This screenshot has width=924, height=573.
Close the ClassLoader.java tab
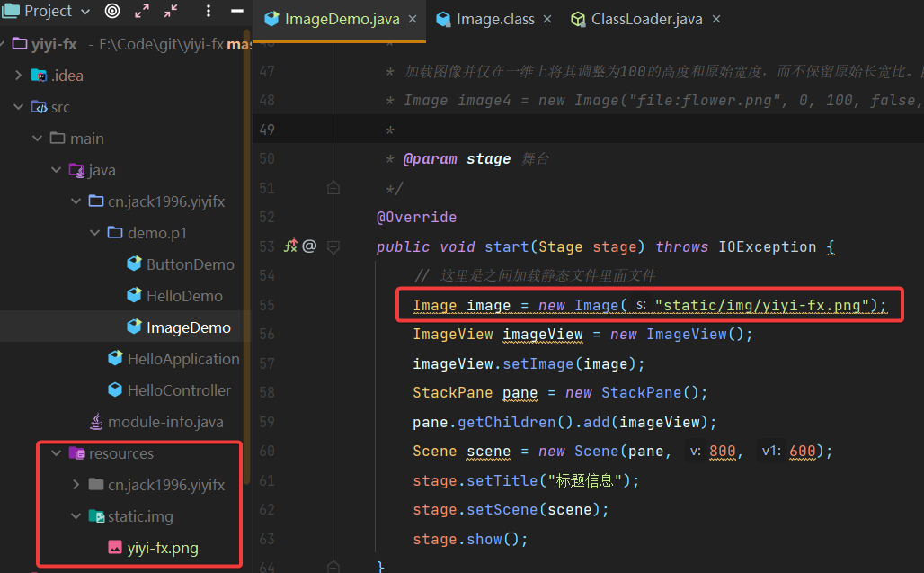pos(716,20)
